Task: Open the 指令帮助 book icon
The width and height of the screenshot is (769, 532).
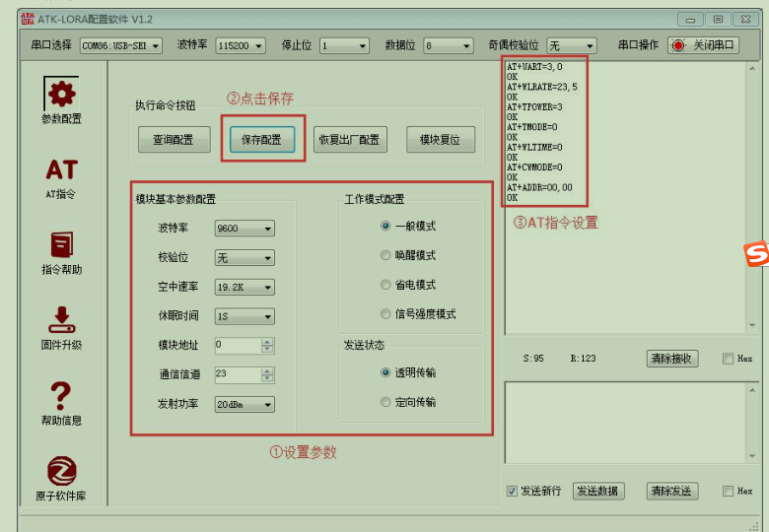Action: pos(62,245)
